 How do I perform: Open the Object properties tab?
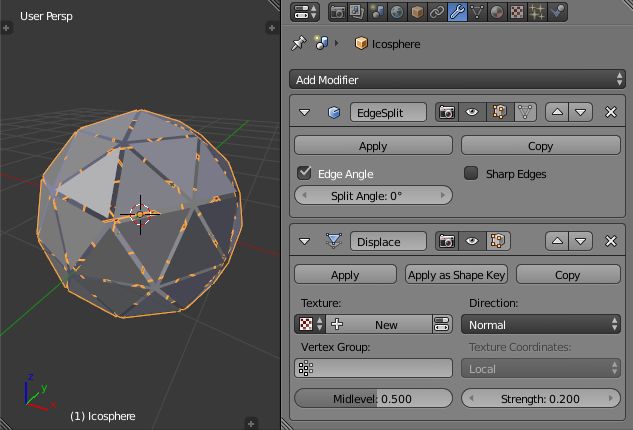point(417,12)
